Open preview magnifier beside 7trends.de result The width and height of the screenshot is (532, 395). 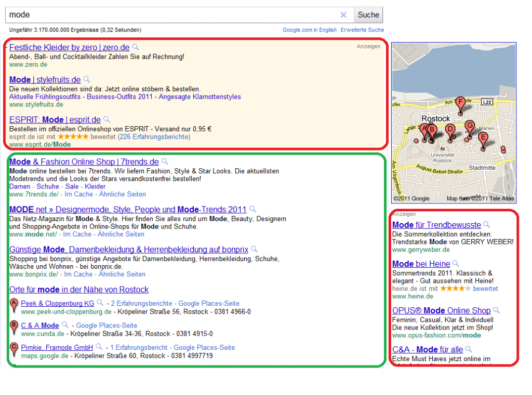[x=165, y=161]
